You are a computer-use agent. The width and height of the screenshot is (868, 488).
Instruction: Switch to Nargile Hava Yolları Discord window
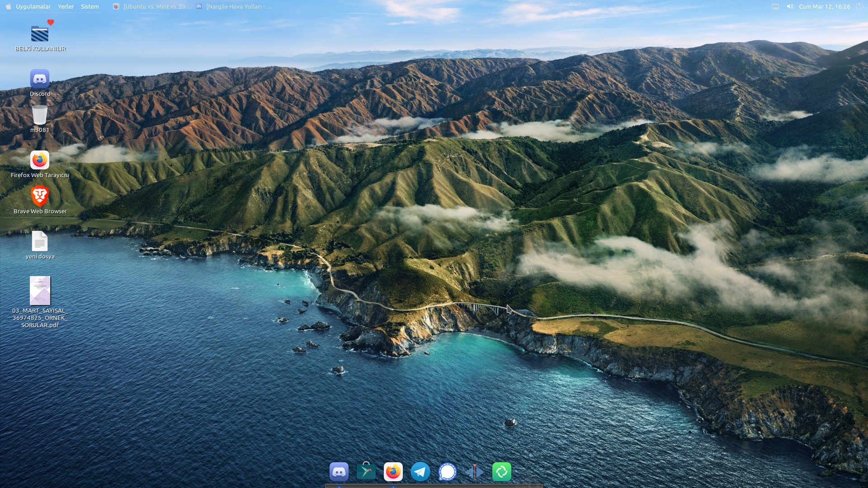(x=234, y=6)
